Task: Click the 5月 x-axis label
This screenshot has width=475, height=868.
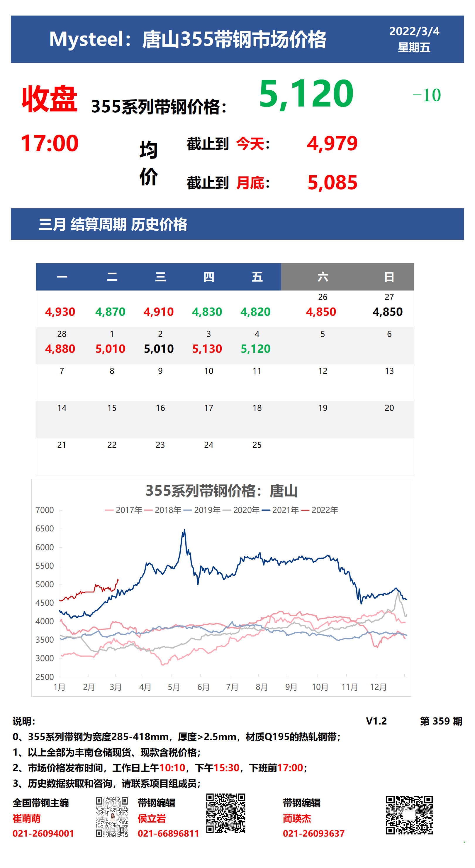Action: [x=174, y=687]
